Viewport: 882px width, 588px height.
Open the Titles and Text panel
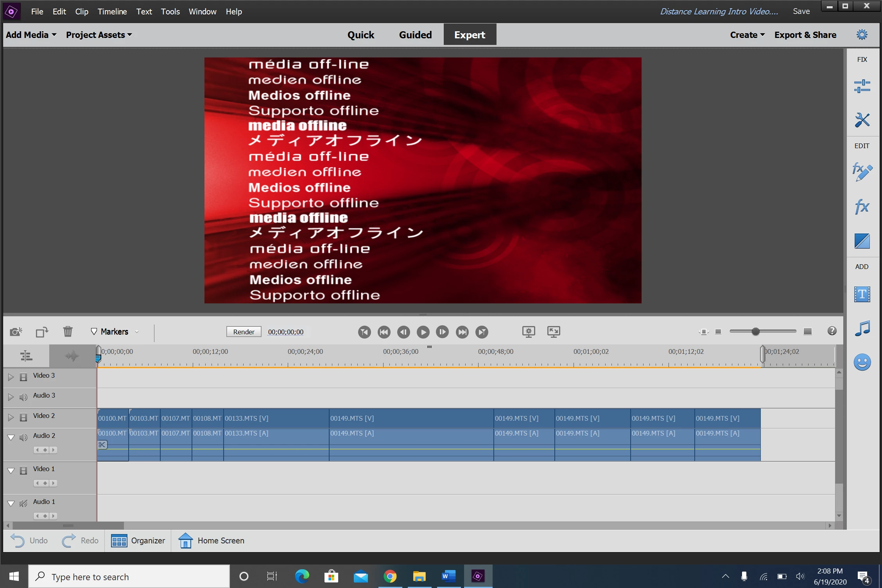[x=862, y=294]
